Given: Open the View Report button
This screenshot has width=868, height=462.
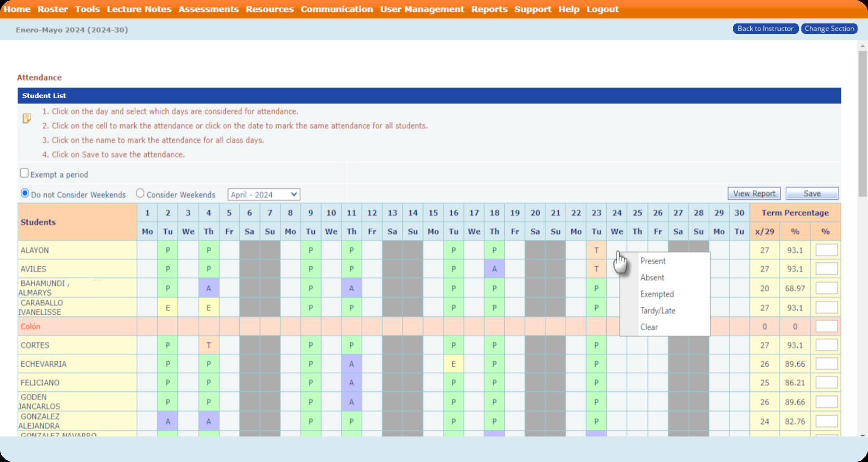Looking at the screenshot, I should tap(754, 194).
